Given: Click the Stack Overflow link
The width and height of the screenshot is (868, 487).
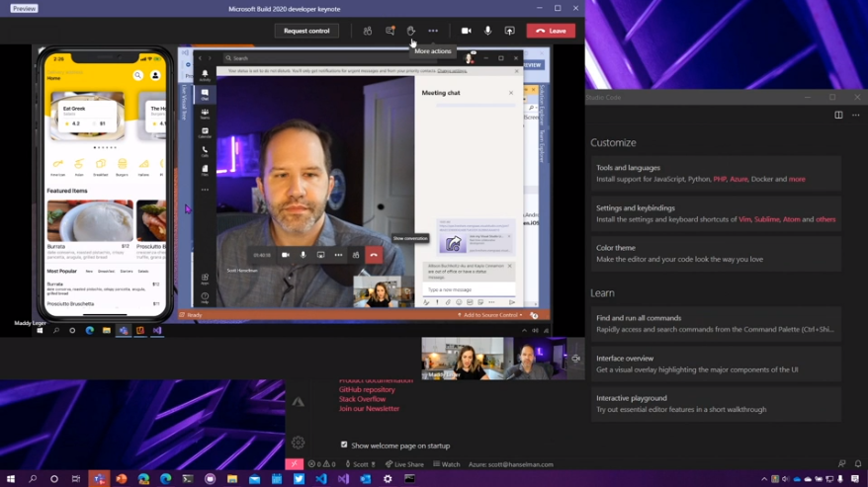Looking at the screenshot, I should tap(362, 399).
